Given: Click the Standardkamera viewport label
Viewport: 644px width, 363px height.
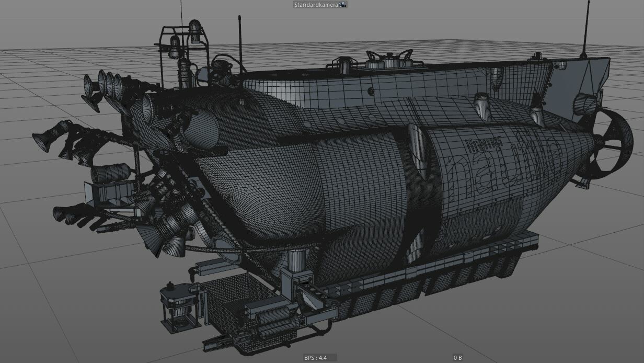Looking at the screenshot, I should click(317, 5).
